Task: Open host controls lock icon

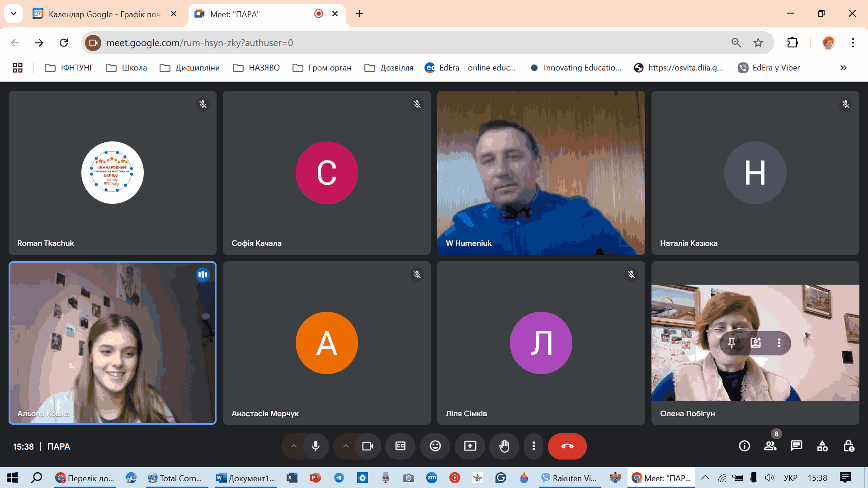Action: pos(849,446)
